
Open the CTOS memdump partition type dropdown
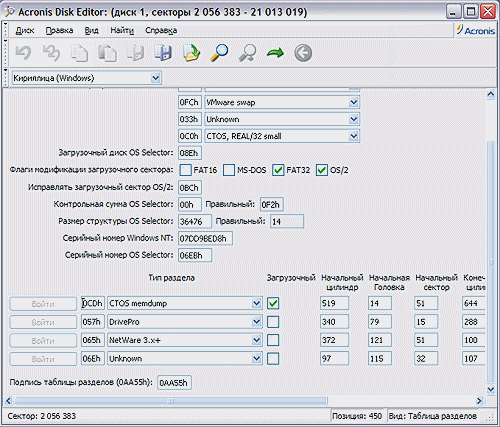click(256, 303)
